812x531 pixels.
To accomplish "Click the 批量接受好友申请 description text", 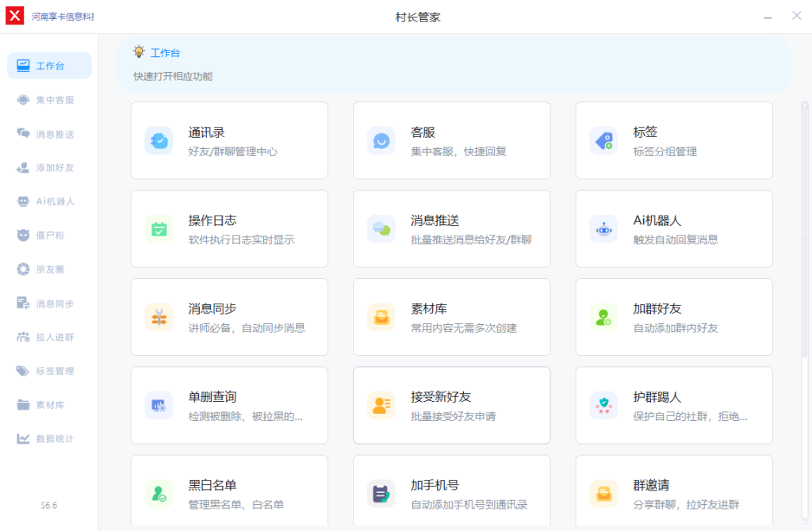I will (453, 416).
